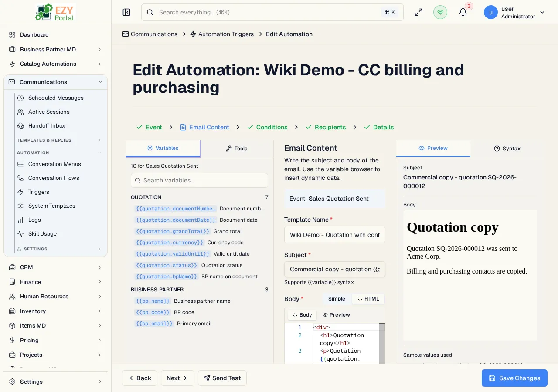Click the Next button

point(177,378)
